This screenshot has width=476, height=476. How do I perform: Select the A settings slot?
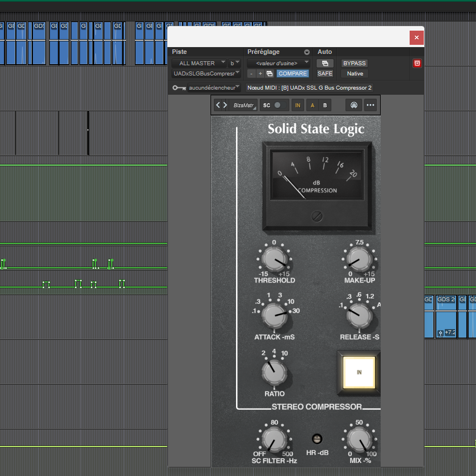tap(313, 106)
